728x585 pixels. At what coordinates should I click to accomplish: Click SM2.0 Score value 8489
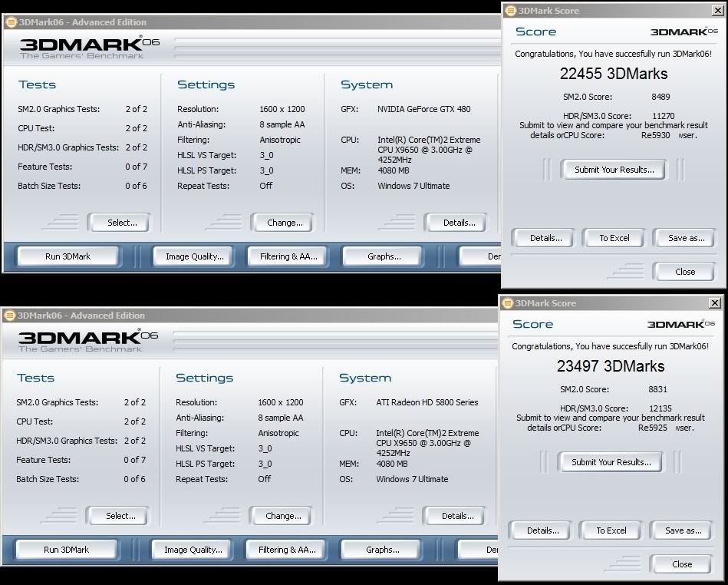(x=660, y=97)
